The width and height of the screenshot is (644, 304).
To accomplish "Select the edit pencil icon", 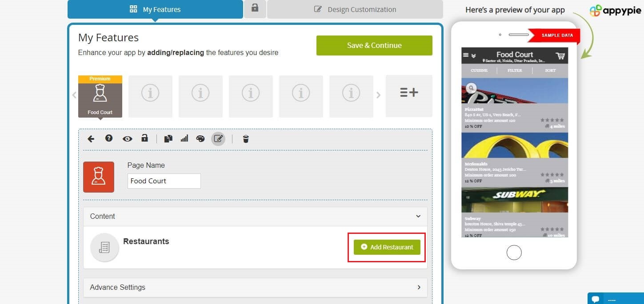I will 218,139.
